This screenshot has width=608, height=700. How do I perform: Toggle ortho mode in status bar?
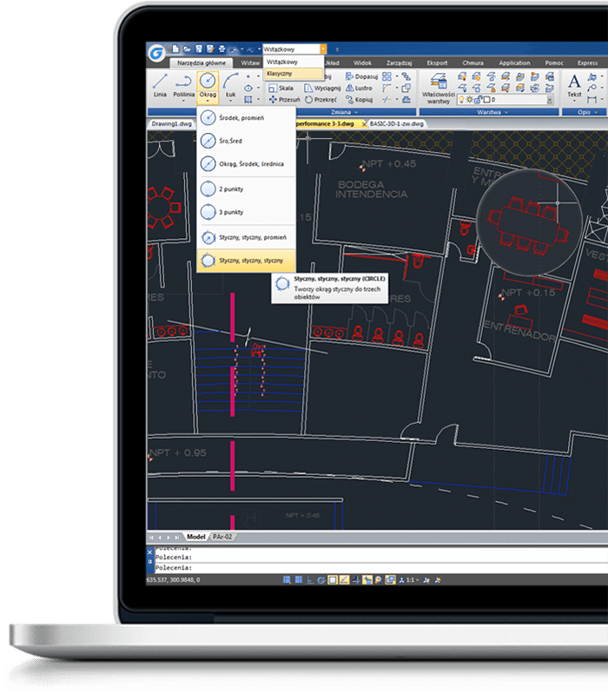[x=310, y=580]
